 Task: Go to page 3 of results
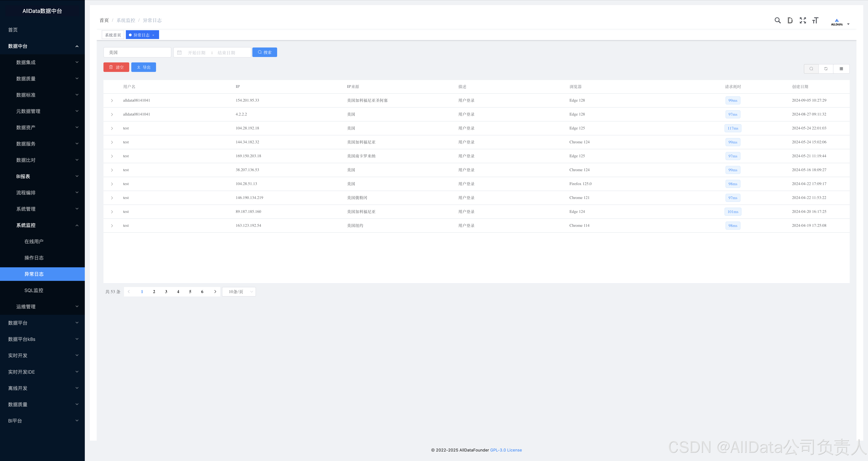166,292
